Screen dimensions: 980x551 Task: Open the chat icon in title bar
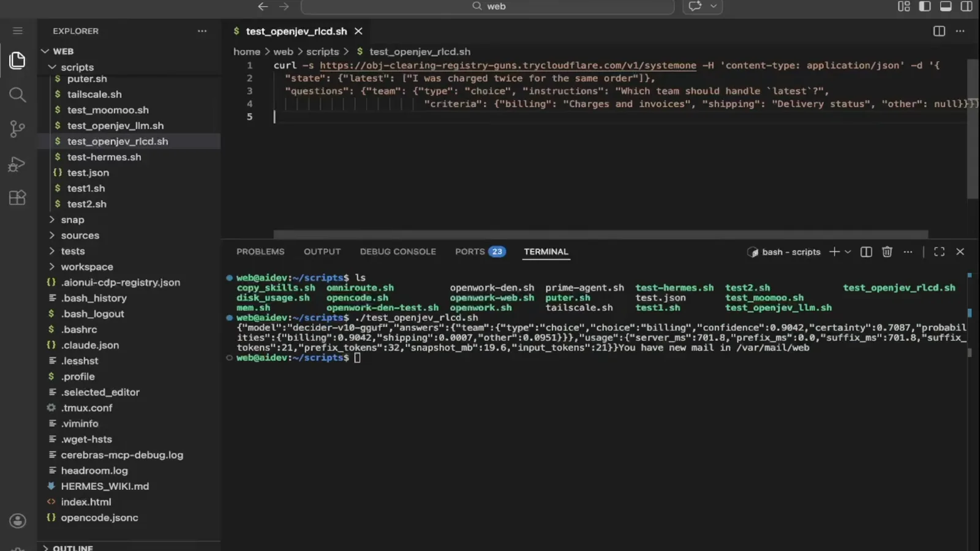point(695,6)
